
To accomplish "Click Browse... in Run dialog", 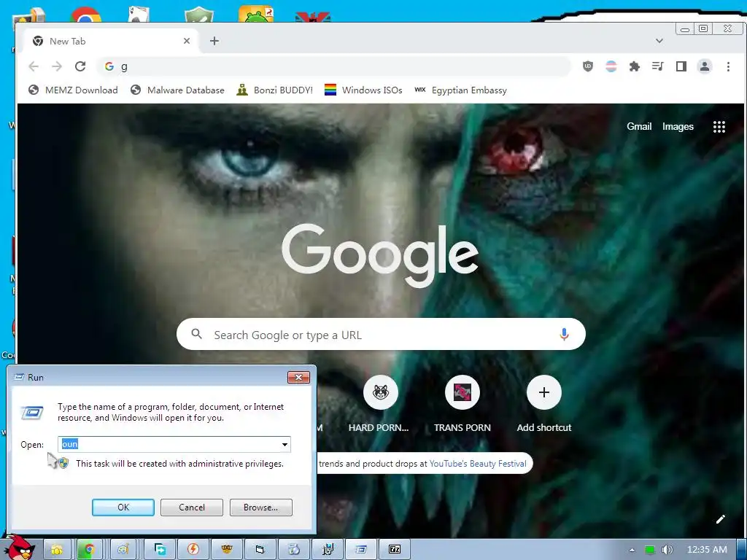I will click(x=260, y=507).
